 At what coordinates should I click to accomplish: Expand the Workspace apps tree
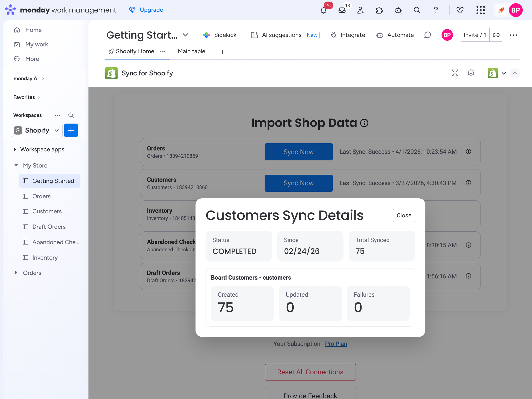[x=15, y=150]
